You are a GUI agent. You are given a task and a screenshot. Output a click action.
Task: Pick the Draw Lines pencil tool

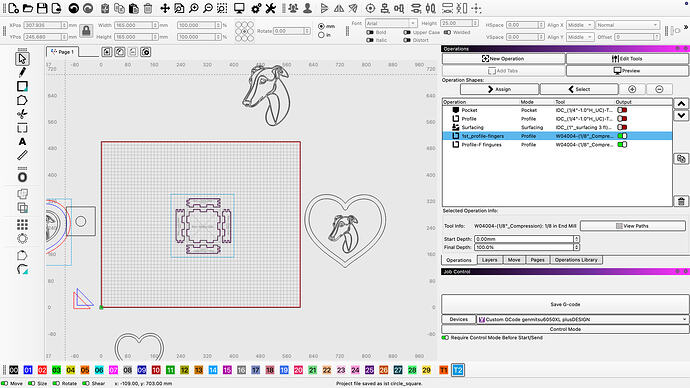(22, 72)
